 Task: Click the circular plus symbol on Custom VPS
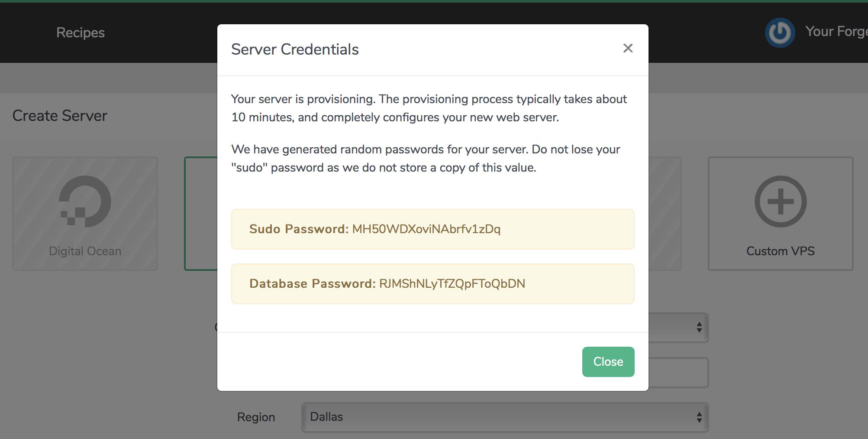pyautogui.click(x=780, y=202)
